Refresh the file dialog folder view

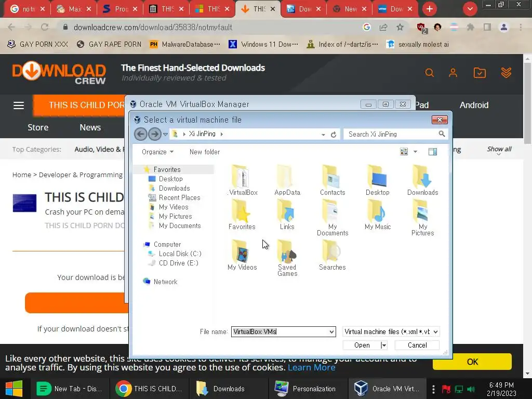coord(334,135)
